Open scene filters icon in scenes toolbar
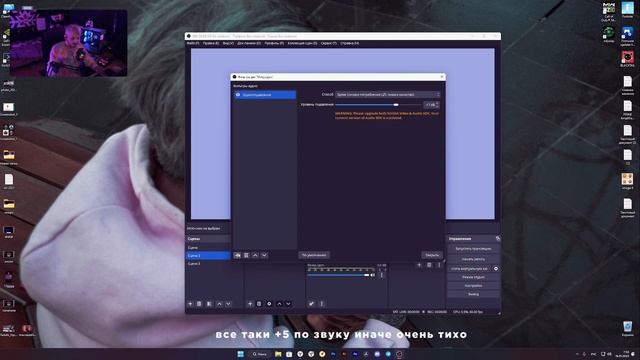The image size is (640, 360). coord(209,304)
